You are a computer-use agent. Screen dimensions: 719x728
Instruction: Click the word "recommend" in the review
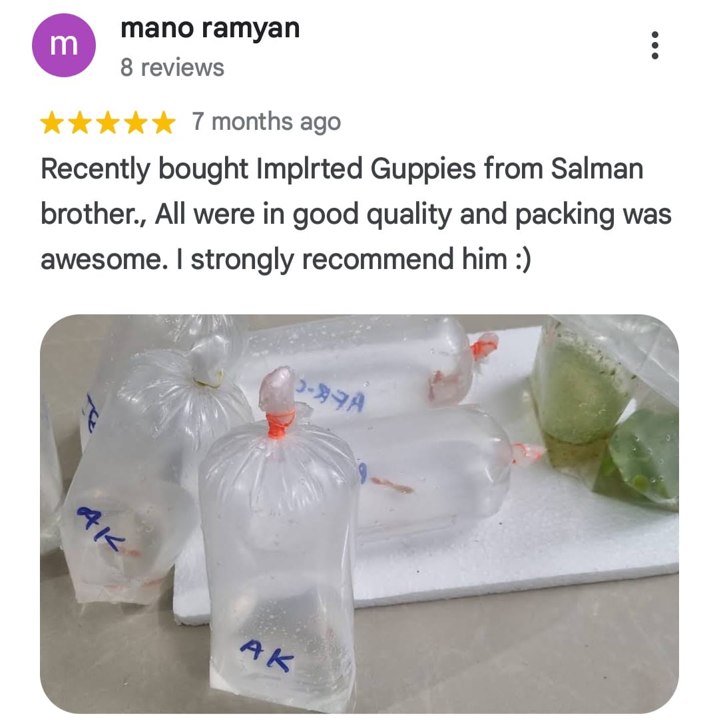pos(378,259)
